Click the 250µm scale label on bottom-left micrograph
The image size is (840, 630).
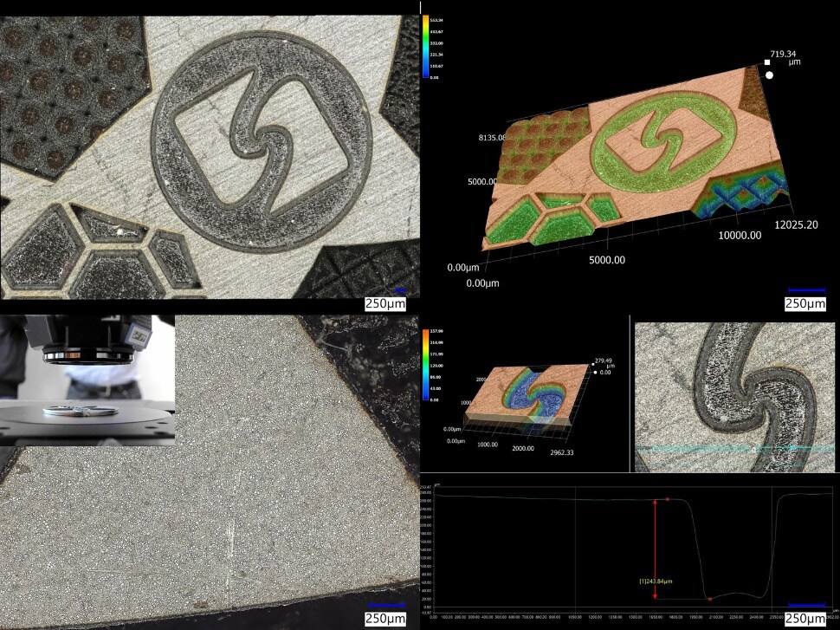click(x=386, y=618)
